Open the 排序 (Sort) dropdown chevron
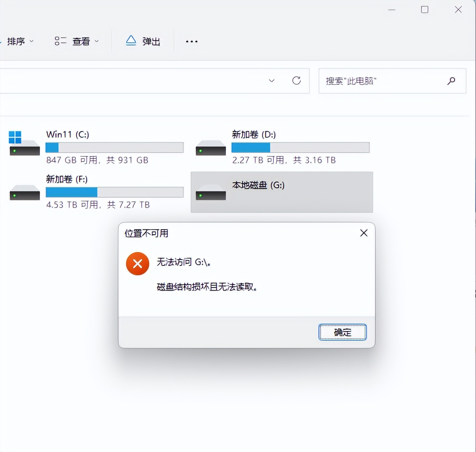This screenshot has height=452, width=476. (31, 41)
